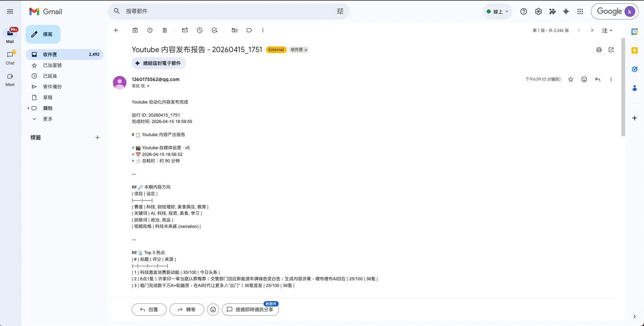Open toolbar more options menu
Image resolution: width=644 pixels, height=326 pixels.
[x=263, y=30]
